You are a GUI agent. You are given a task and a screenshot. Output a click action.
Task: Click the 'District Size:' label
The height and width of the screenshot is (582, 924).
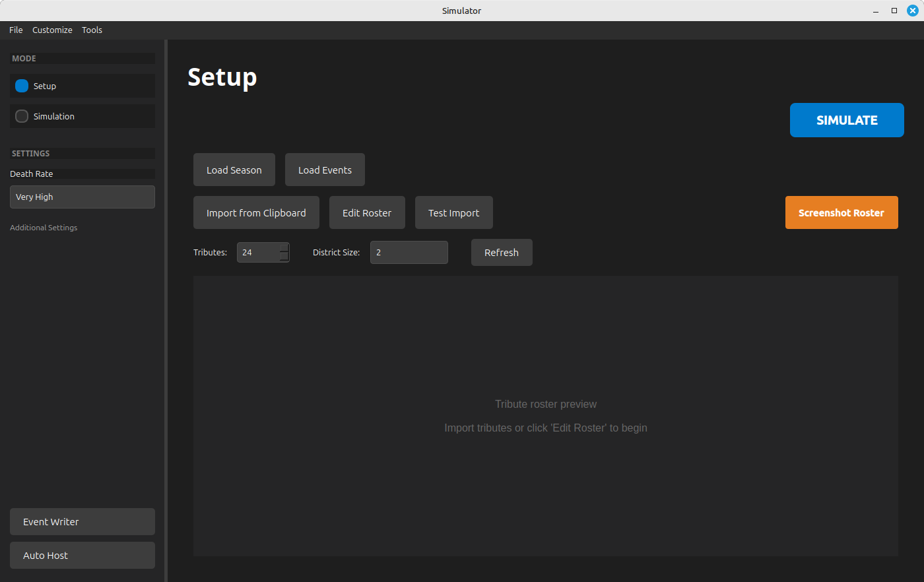[336, 253]
